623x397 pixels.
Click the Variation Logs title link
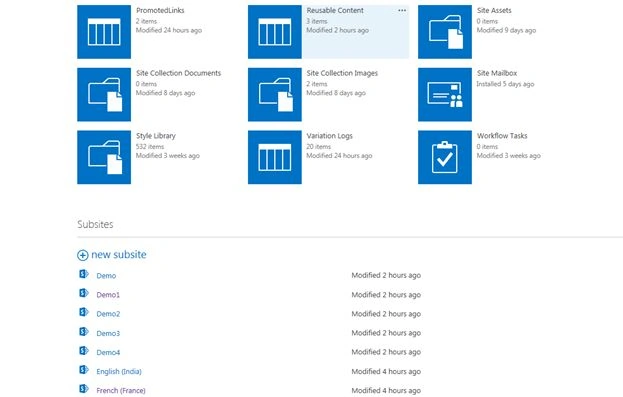coord(329,136)
